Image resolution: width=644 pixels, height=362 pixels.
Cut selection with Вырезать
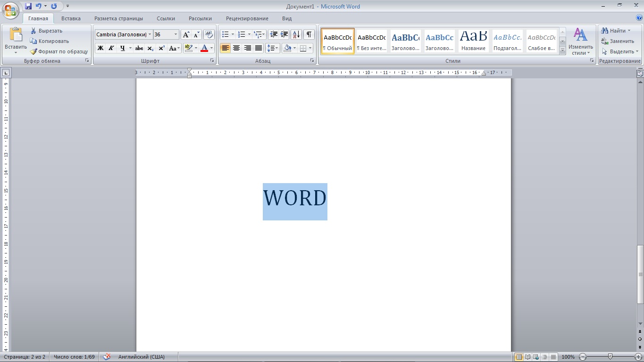pyautogui.click(x=46, y=31)
